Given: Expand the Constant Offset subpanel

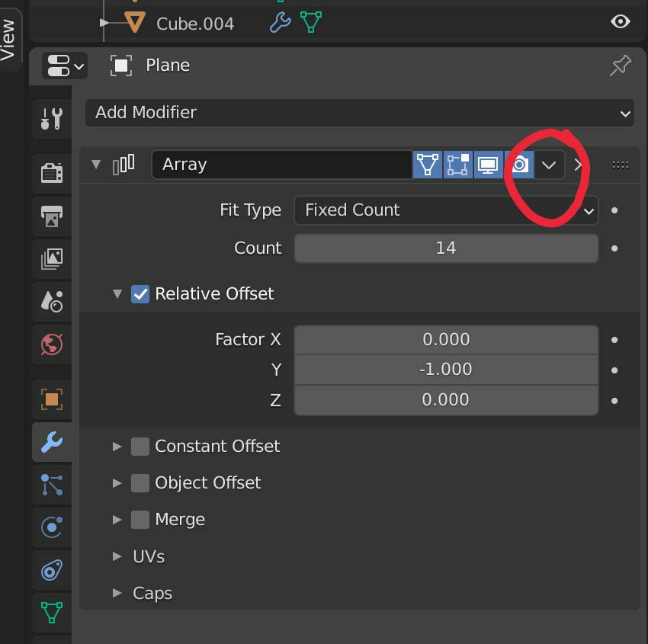Looking at the screenshot, I should 117,446.
